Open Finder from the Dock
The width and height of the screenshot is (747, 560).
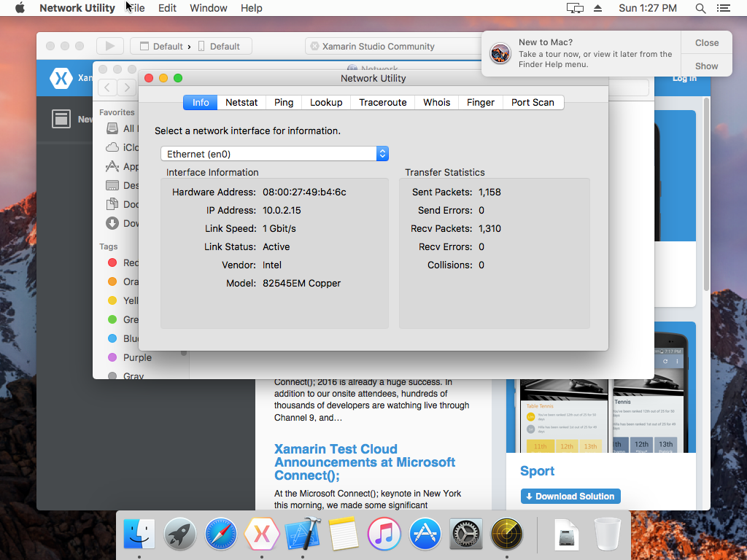click(139, 534)
